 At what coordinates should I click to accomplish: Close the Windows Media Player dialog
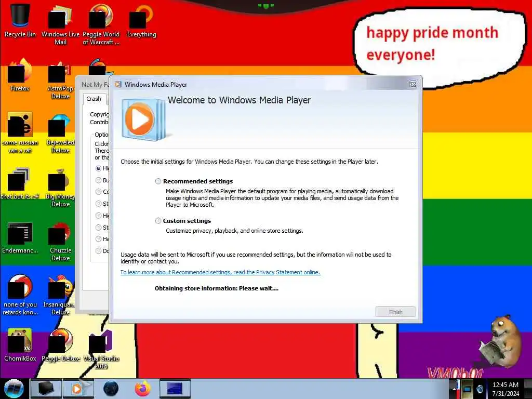(413, 85)
